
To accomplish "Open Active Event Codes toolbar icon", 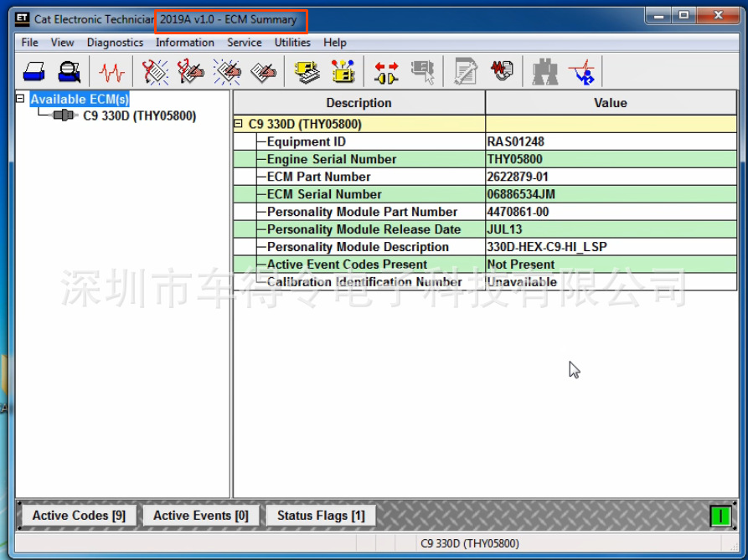I will click(227, 72).
